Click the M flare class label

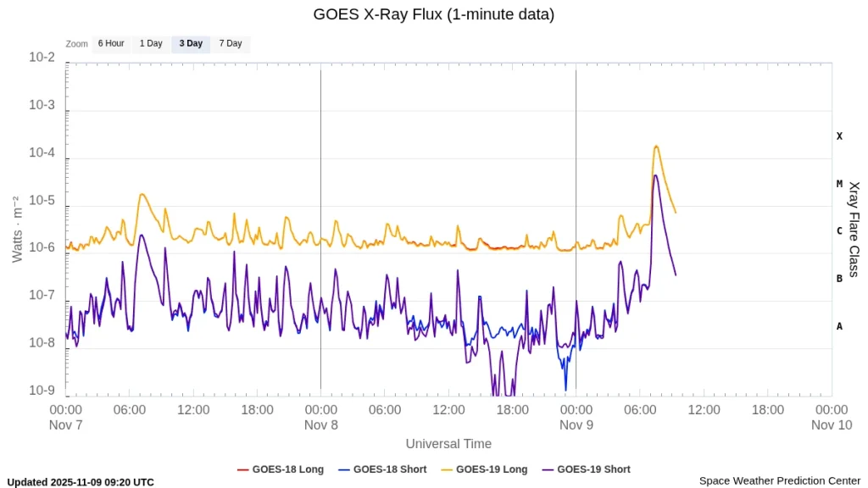point(839,184)
